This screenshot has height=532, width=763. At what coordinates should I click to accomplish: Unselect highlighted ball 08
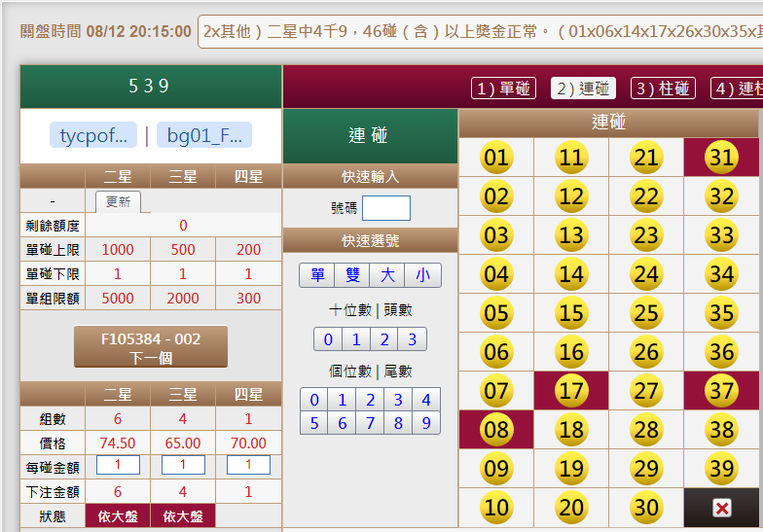(x=496, y=430)
